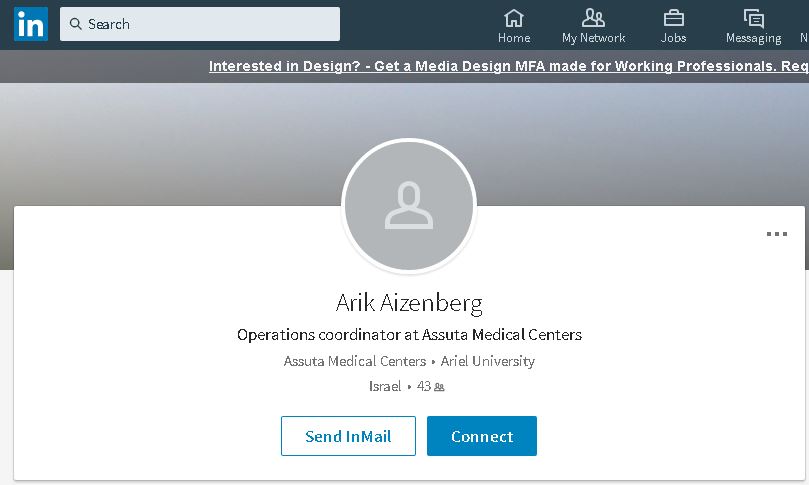Viewport: 809px width, 485px height.
Task: Open the My Network people icon
Action: 593,18
